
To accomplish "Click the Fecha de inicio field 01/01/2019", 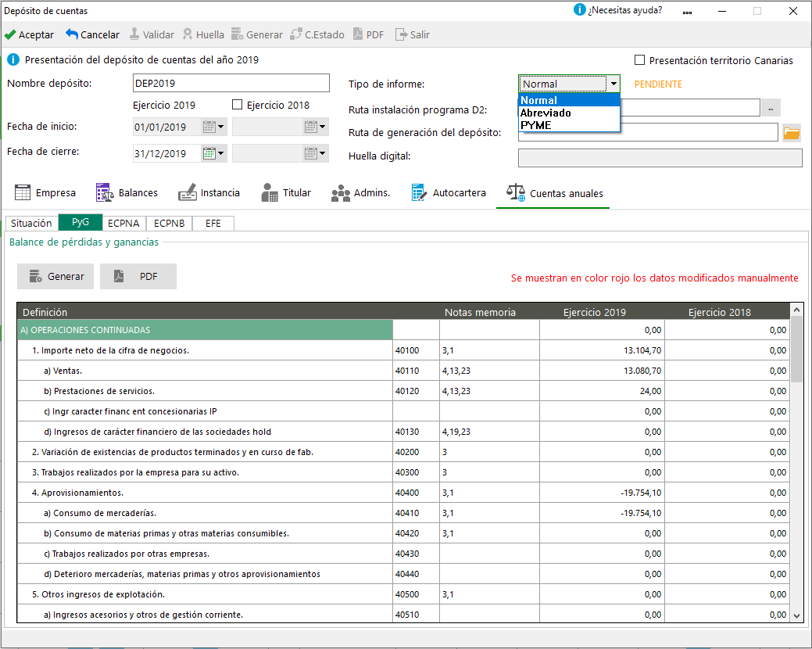I will 167,127.
